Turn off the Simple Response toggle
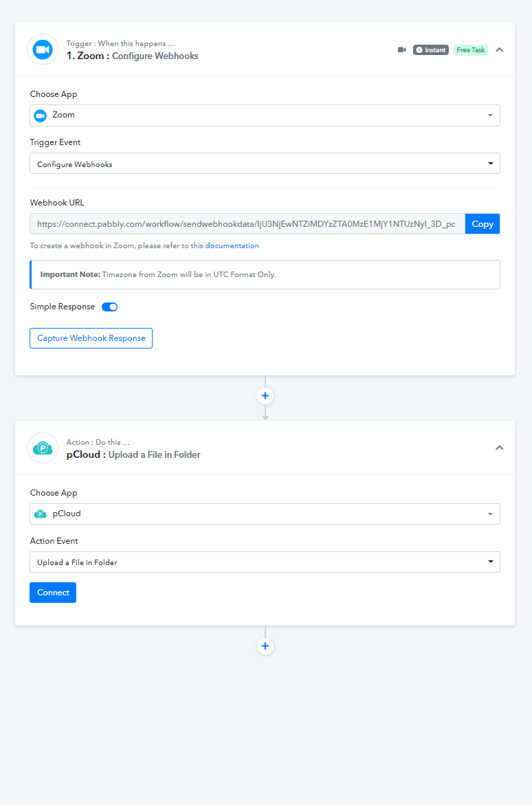The width and height of the screenshot is (532, 805). [110, 307]
